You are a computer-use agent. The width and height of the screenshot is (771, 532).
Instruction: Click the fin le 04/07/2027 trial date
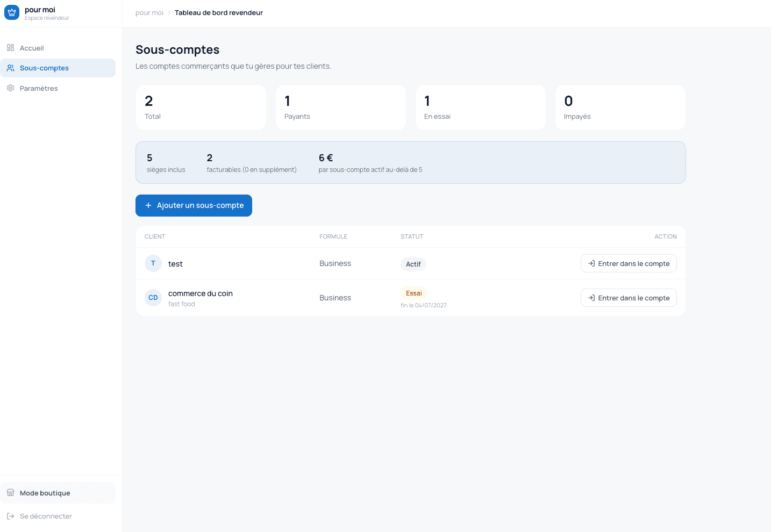[x=424, y=305]
